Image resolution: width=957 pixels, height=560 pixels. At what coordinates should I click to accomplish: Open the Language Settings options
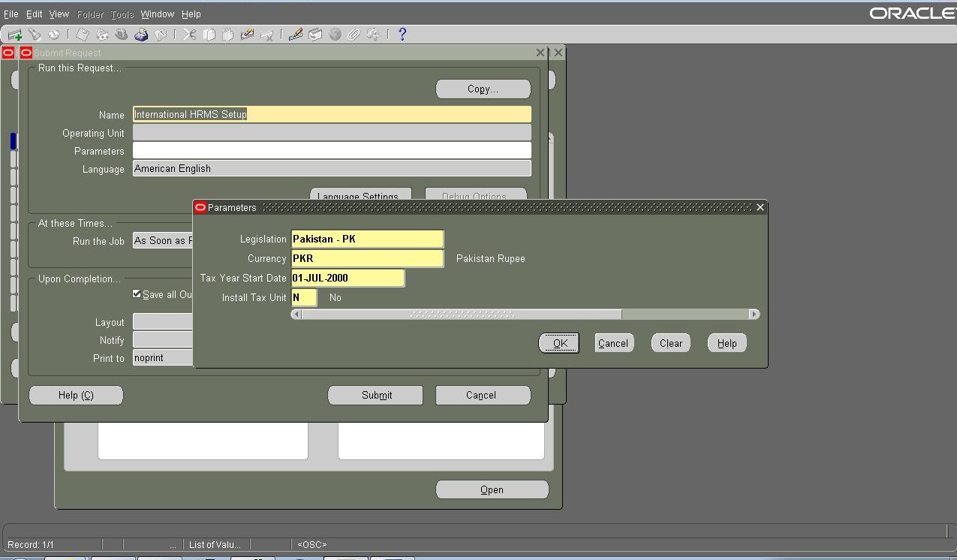pyautogui.click(x=360, y=194)
